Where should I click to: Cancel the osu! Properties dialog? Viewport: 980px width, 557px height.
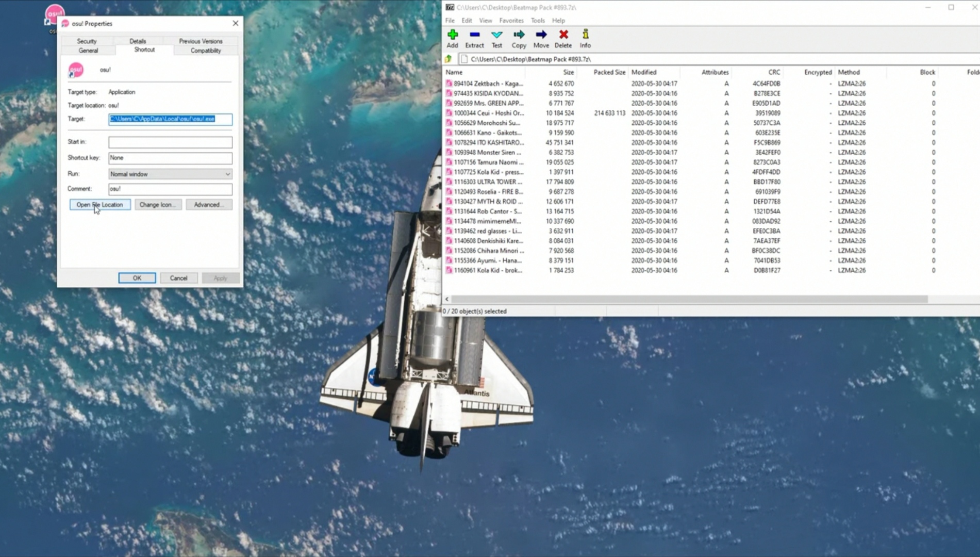click(178, 278)
